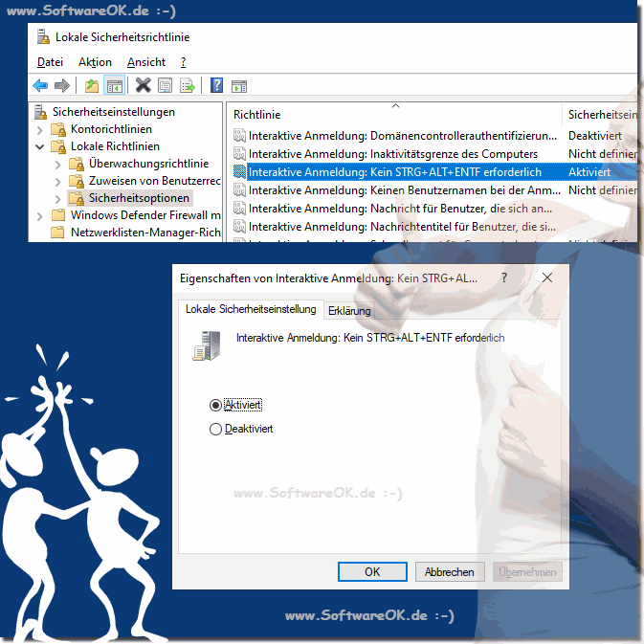This screenshot has width=644, height=644.
Task: Collapse the Lokale Richtlinien tree node
Action: point(40,146)
